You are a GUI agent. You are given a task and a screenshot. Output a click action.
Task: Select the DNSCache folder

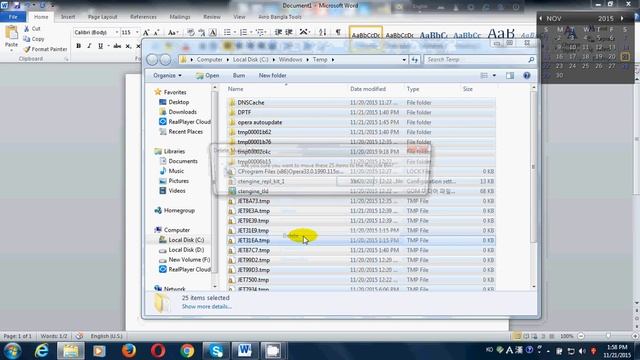click(251, 102)
